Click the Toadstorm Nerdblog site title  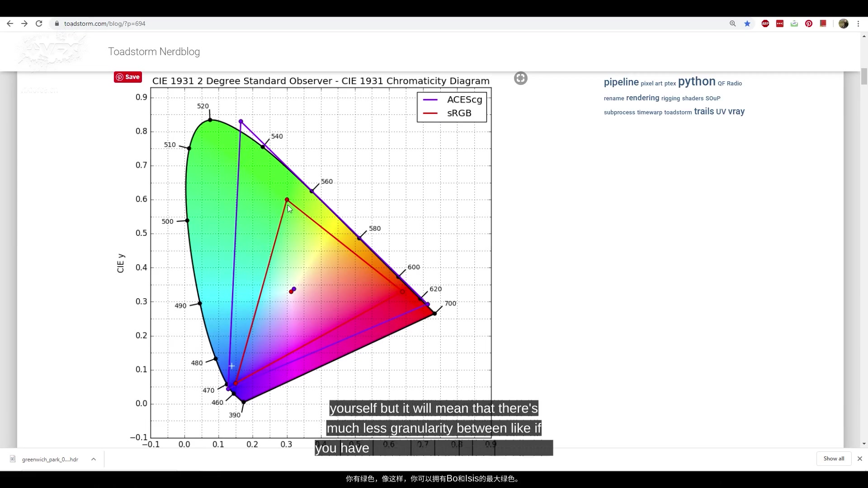tap(154, 52)
